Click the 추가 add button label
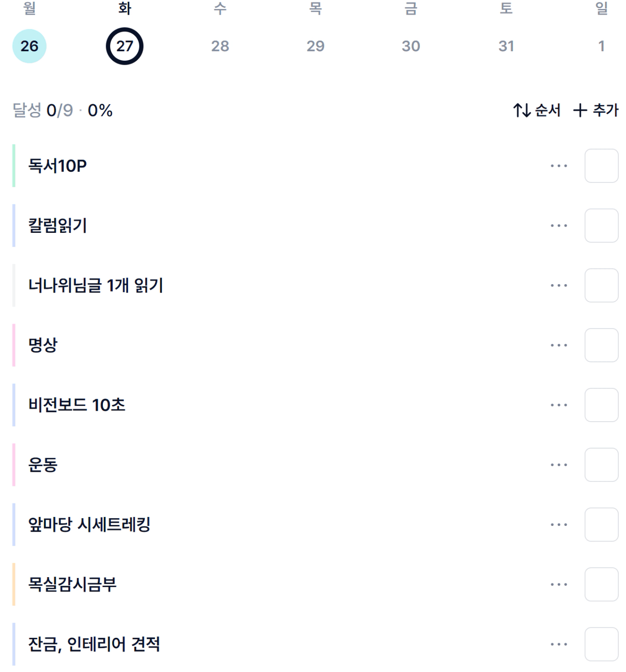The height and width of the screenshot is (672, 626). (x=605, y=110)
